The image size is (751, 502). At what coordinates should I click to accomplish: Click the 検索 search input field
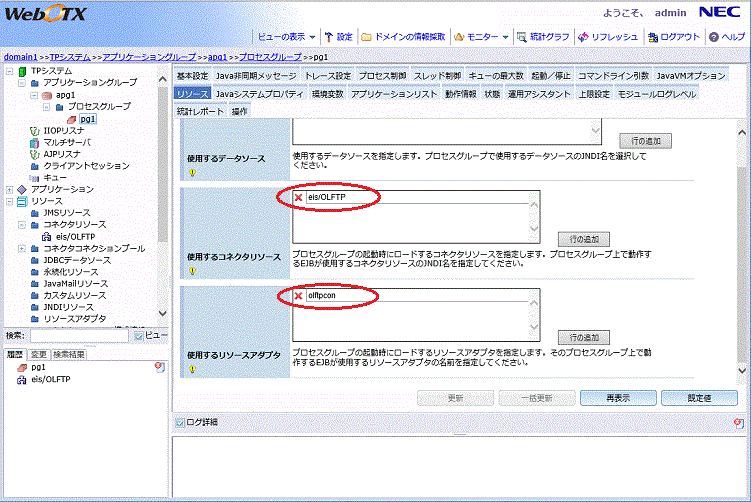(80, 336)
